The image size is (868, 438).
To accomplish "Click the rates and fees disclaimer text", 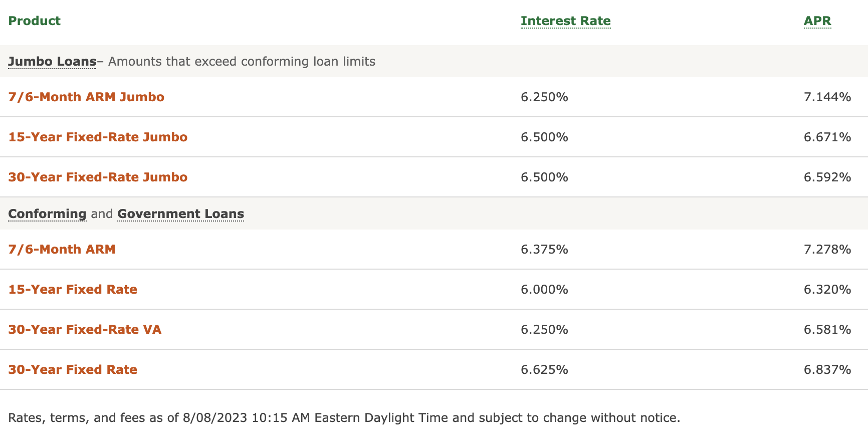I will click(x=344, y=417).
